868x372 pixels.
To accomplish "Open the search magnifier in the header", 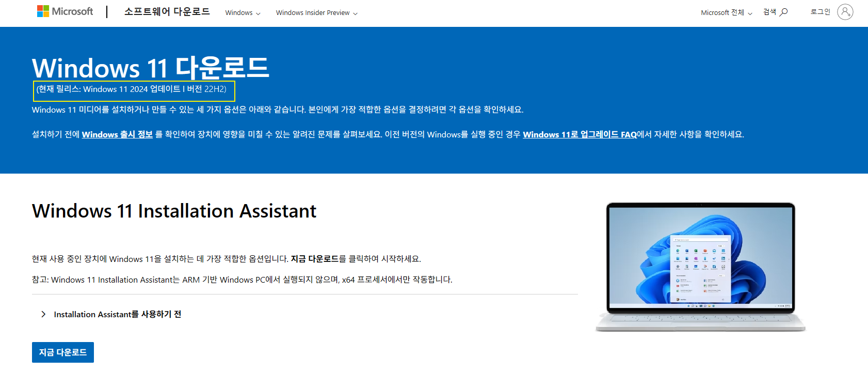I will click(784, 12).
